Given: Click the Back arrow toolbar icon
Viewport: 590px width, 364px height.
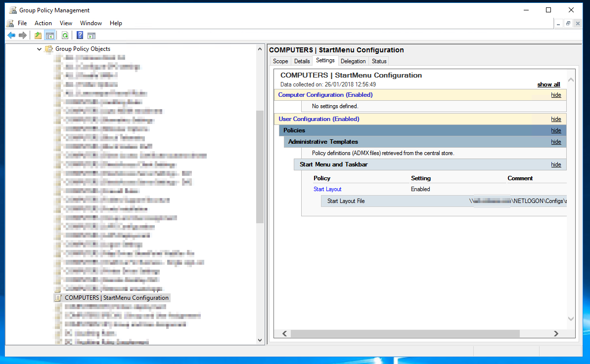Looking at the screenshot, I should [x=11, y=35].
